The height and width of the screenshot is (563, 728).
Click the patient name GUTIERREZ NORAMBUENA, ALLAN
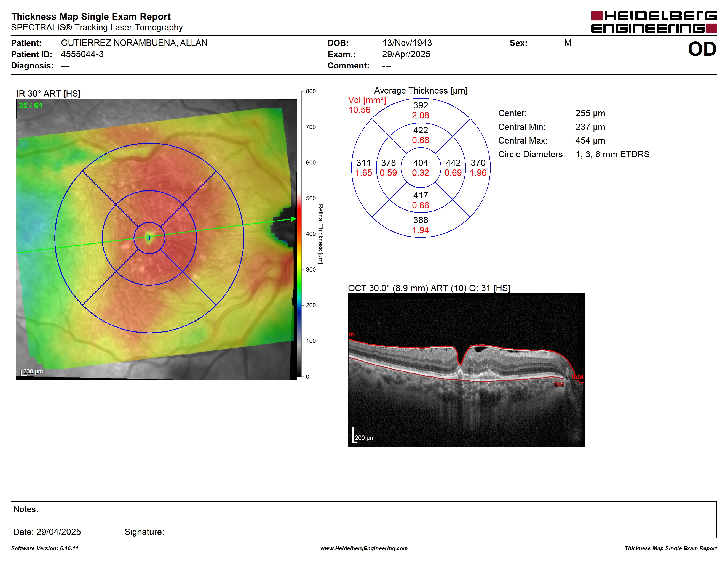click(134, 43)
